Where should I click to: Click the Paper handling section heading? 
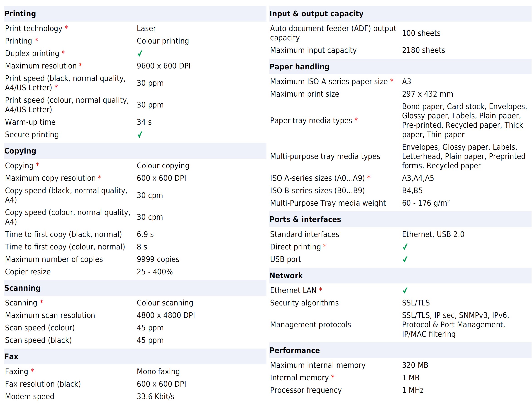click(x=299, y=67)
